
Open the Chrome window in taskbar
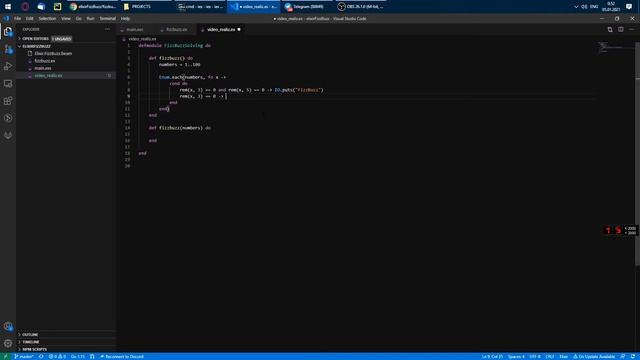(x=92, y=7)
